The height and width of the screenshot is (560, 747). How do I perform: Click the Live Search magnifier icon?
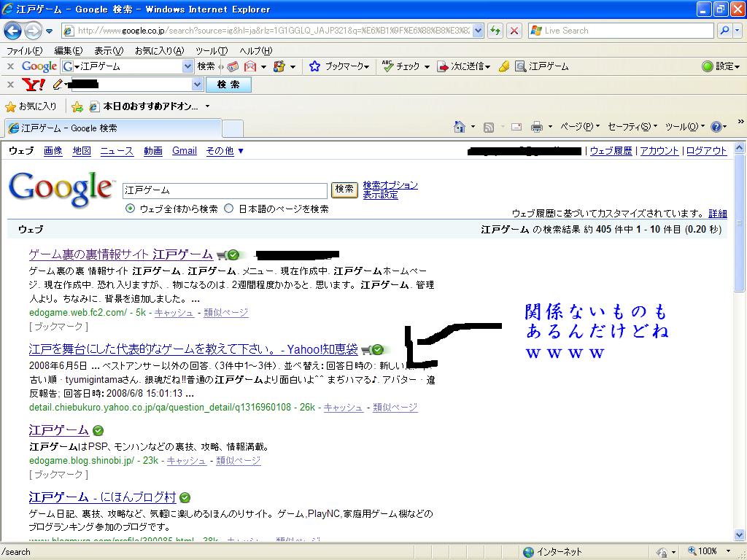(x=724, y=31)
